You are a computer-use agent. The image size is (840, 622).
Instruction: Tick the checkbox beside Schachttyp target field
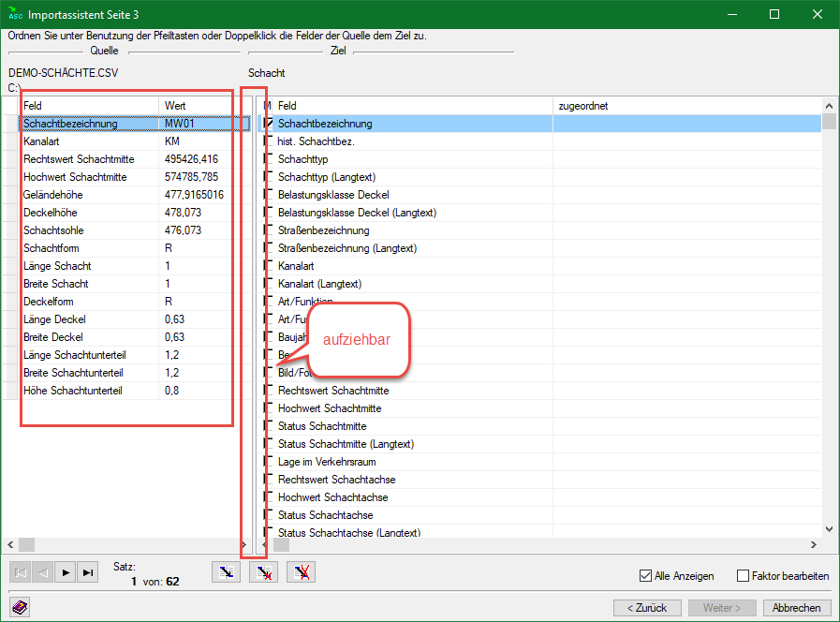point(268,159)
